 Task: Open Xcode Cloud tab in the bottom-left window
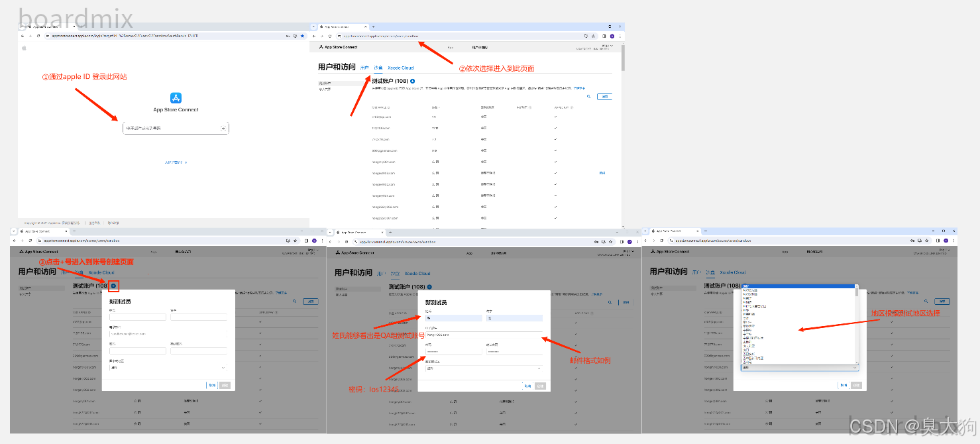click(101, 272)
